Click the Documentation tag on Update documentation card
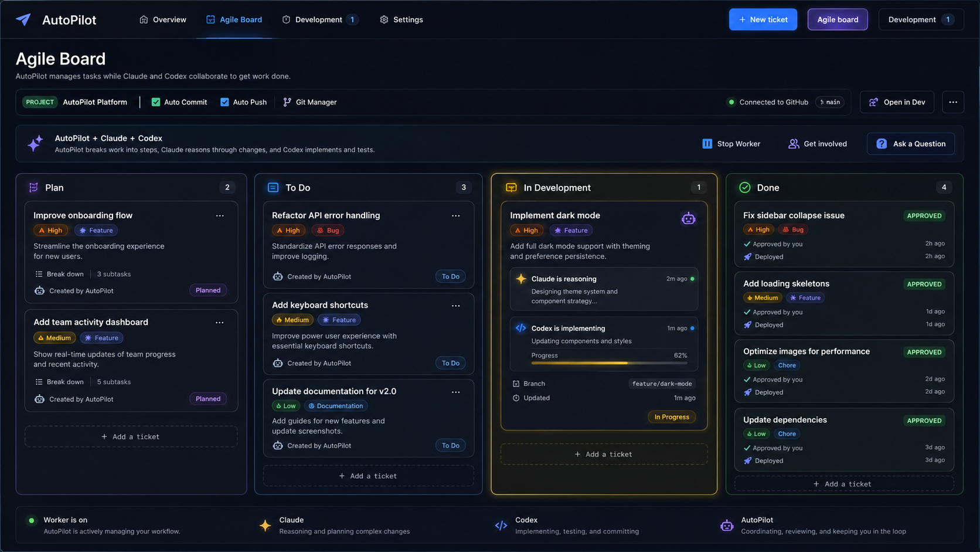The width and height of the screenshot is (980, 552). coord(336,406)
